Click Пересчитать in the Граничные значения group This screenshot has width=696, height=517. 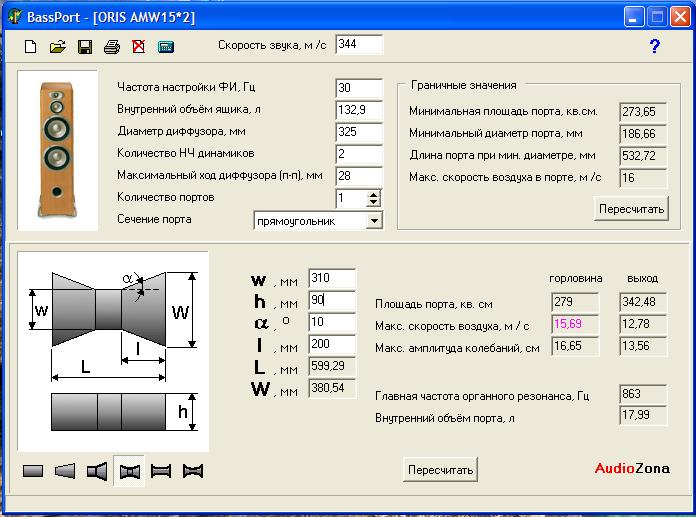point(631,209)
